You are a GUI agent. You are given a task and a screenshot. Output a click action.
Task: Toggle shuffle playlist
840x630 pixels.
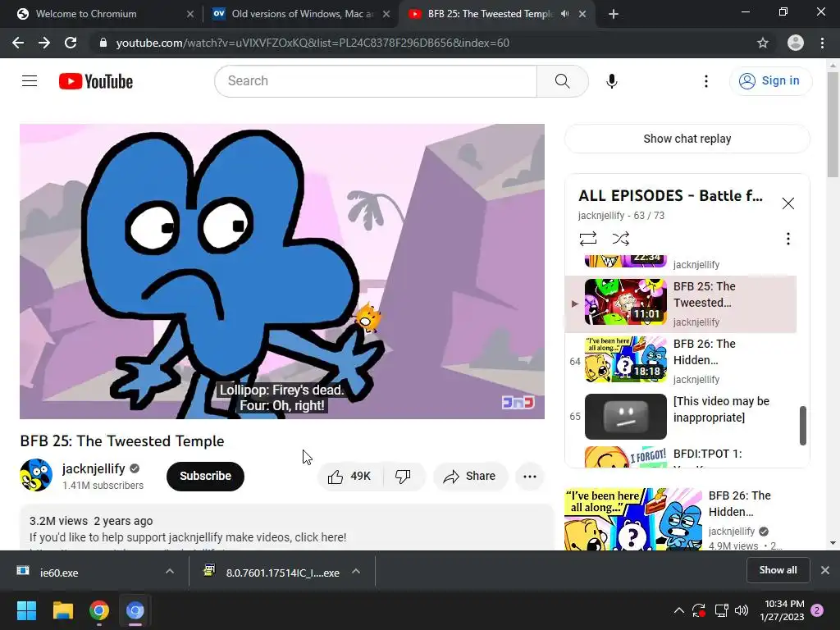620,239
